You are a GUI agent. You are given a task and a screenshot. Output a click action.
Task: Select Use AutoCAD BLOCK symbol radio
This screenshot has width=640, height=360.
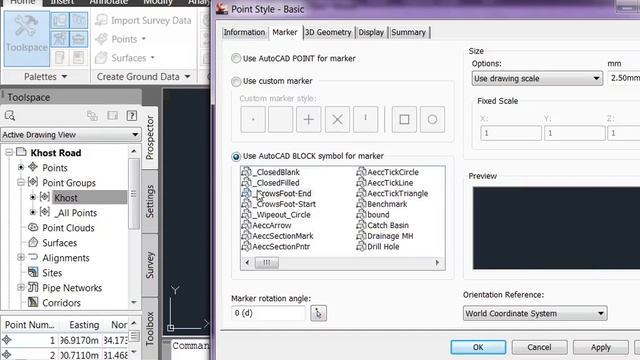(x=236, y=156)
